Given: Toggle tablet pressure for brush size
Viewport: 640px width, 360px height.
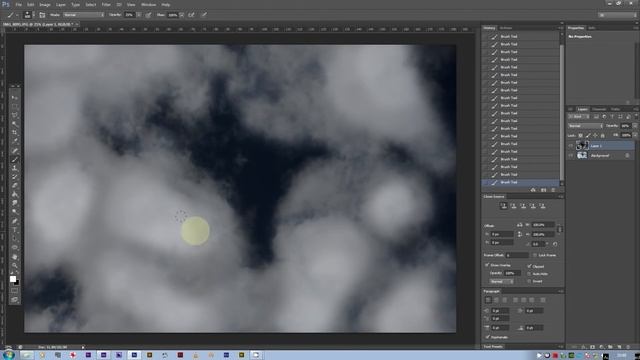Looking at the screenshot, I should (x=204, y=15).
